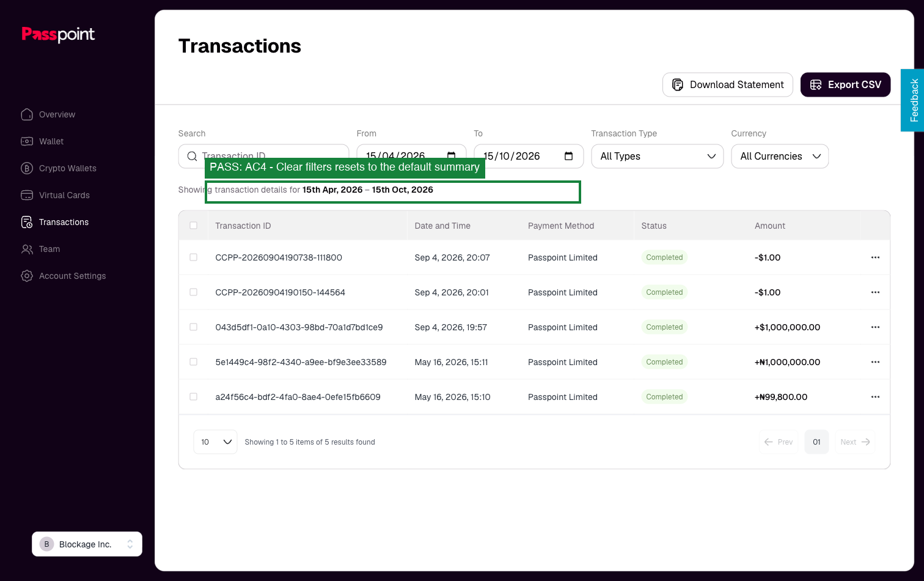
Task: Select the checkbox for CCPP-20260904190738-111800
Action: point(194,257)
